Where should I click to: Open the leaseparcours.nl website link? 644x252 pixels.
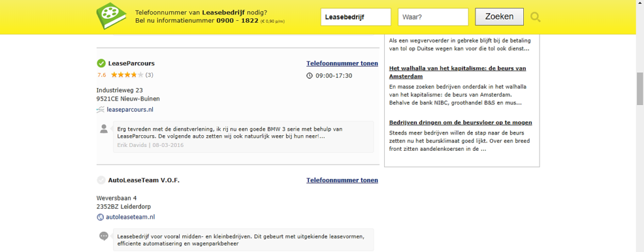130,109
